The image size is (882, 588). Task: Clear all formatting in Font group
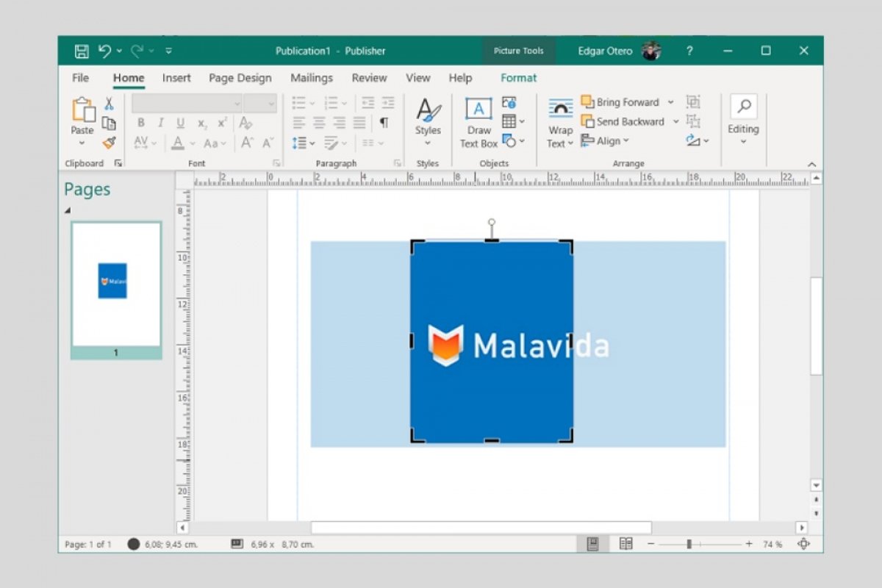(x=246, y=123)
